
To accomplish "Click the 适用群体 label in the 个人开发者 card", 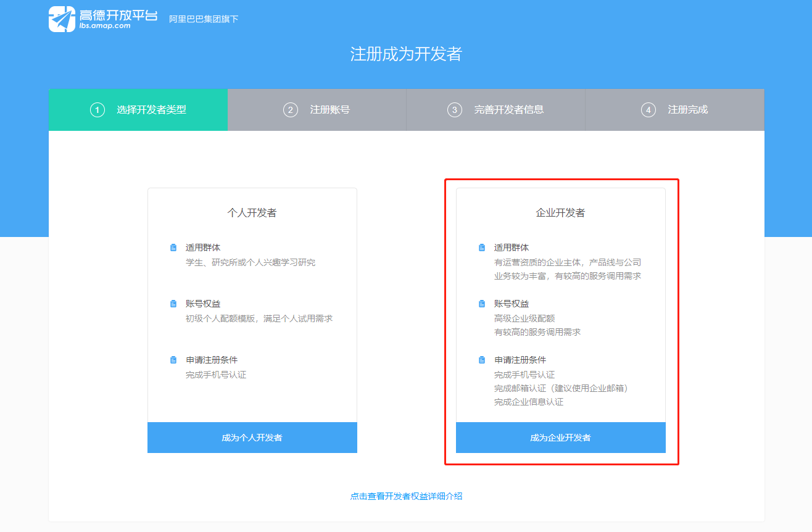I will pos(203,247).
